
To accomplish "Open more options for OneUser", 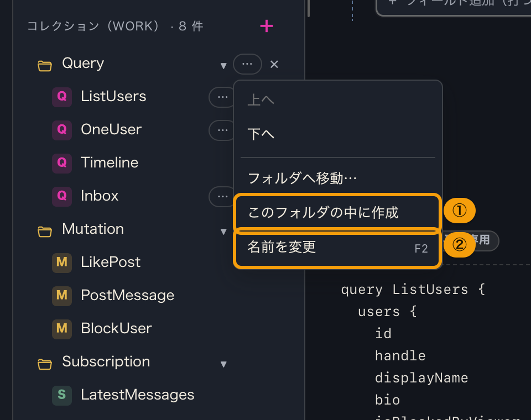I will click(x=221, y=130).
